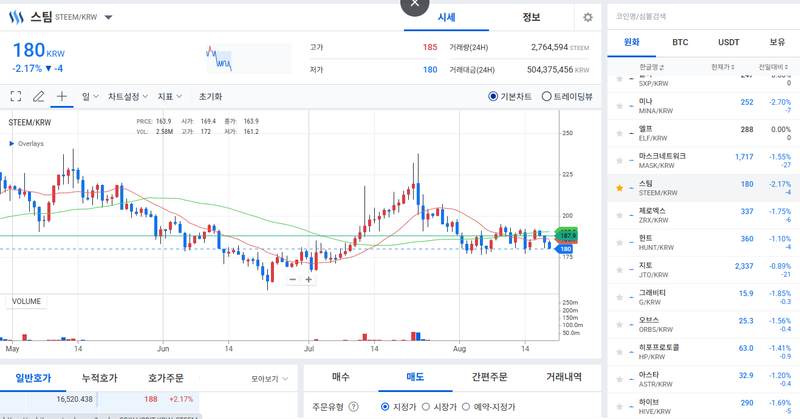Select the 오브스 ORBS/KRW row
The height and width of the screenshot is (419, 800).
pos(704,325)
